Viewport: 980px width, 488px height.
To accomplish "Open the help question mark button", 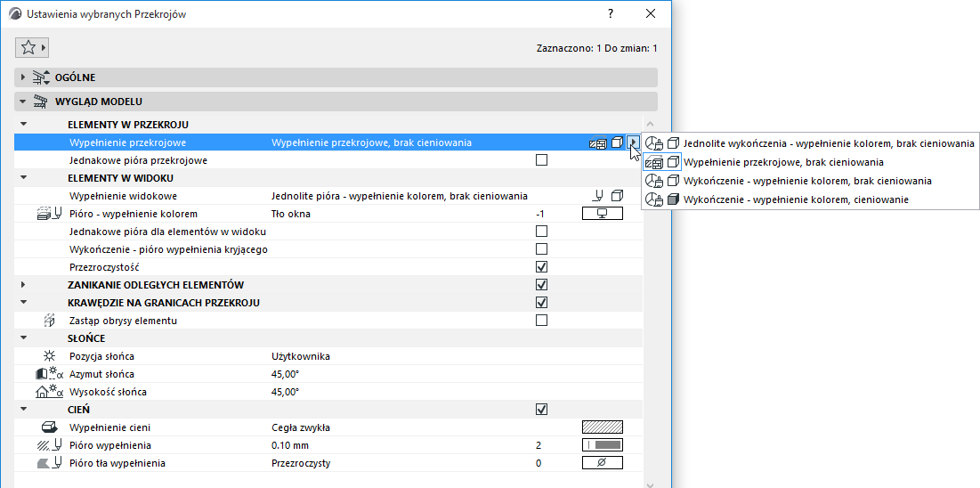I will point(611,13).
